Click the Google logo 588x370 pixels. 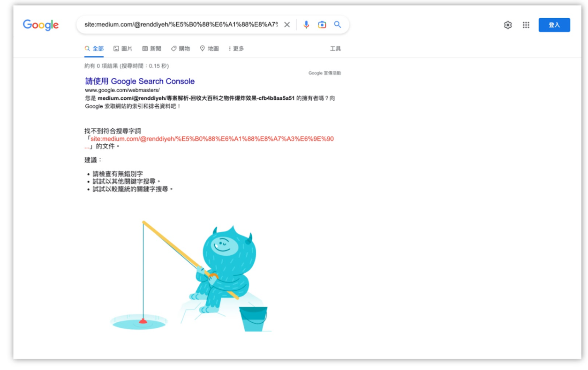pos(41,25)
